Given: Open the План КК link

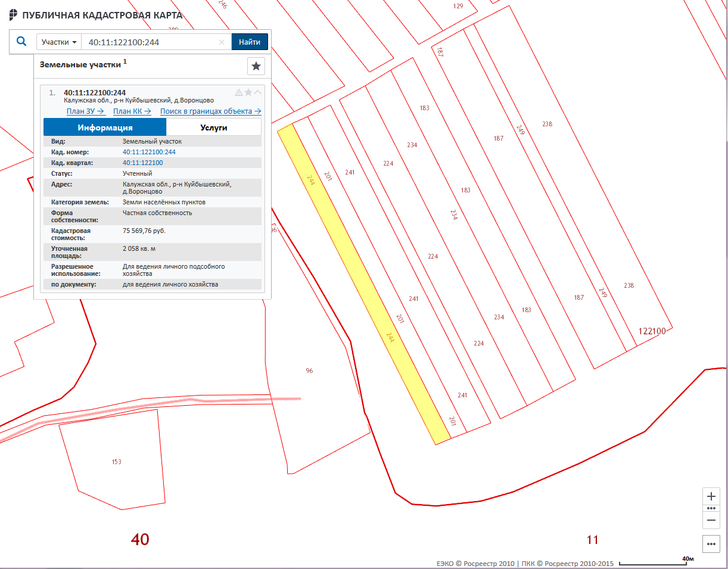Looking at the screenshot, I should (132, 111).
